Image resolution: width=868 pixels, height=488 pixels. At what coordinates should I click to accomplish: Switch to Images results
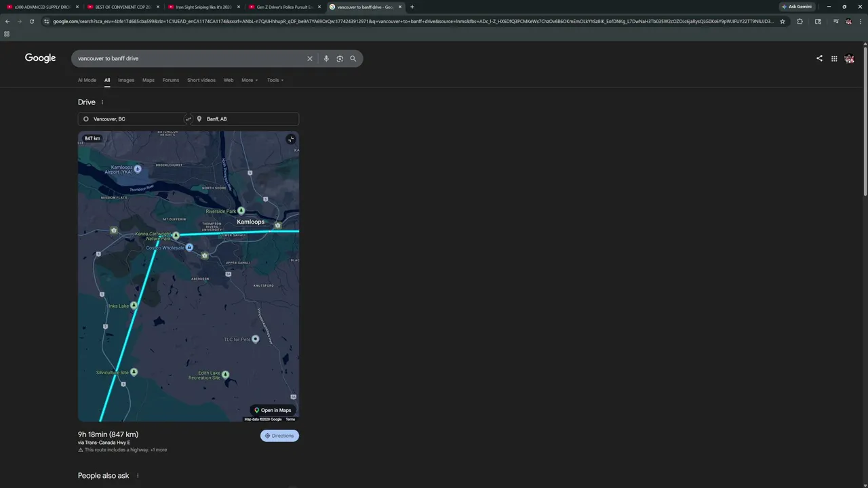126,80
